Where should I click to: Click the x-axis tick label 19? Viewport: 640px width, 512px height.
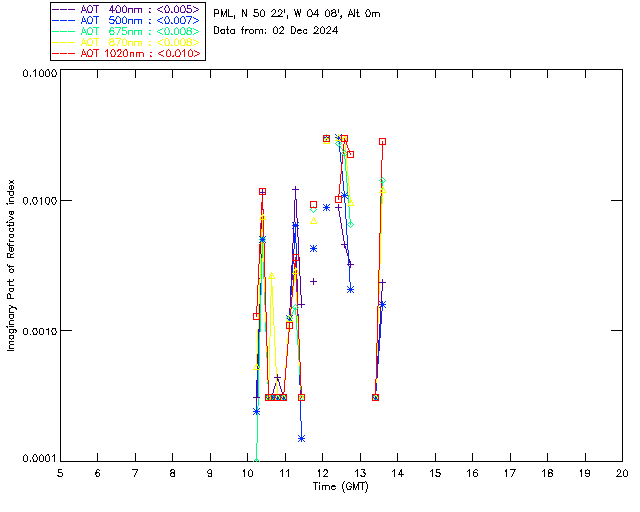[x=585, y=473]
